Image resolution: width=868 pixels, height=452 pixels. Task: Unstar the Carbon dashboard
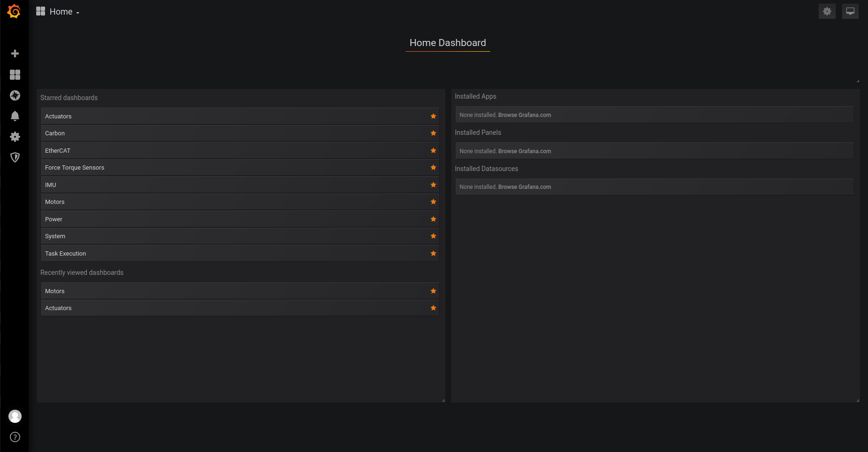click(433, 133)
